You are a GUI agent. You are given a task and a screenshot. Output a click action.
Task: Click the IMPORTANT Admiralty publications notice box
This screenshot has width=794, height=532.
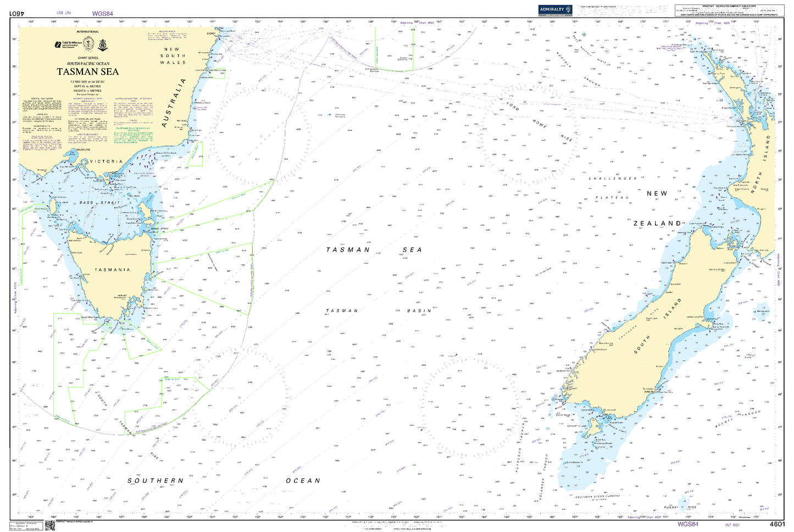(729, 10)
